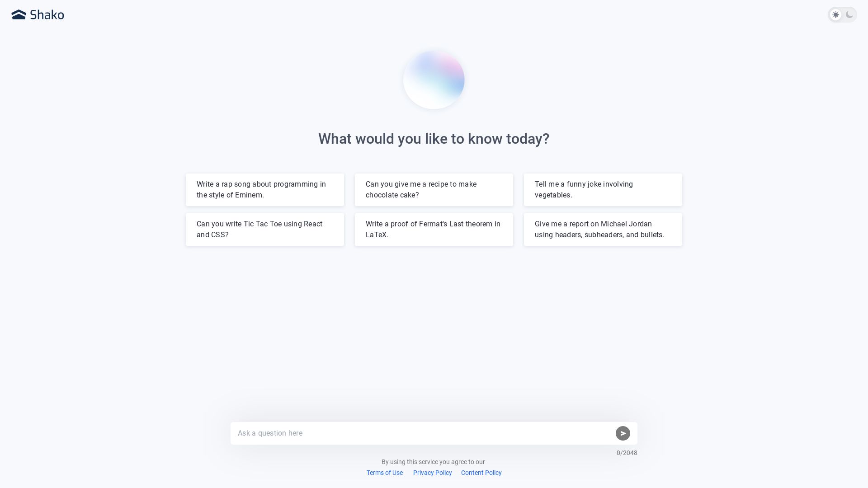Image resolution: width=868 pixels, height=488 pixels.
Task: Flip the sun/moon theme switcher
Action: [842, 14]
